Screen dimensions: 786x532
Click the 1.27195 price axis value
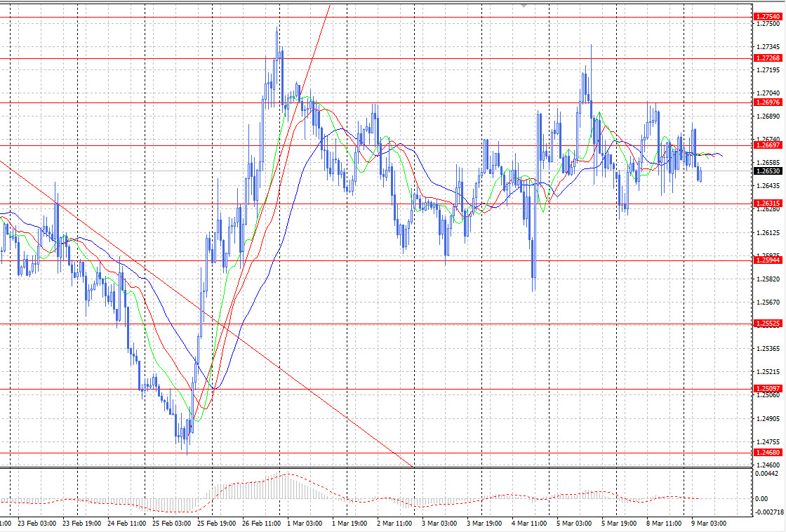768,69
